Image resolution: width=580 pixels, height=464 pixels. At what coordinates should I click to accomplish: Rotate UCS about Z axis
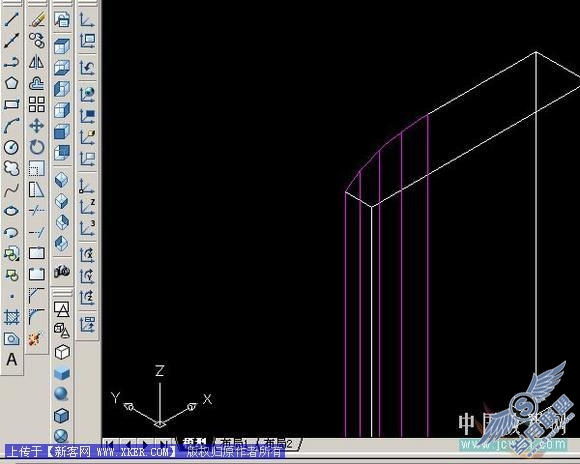pyautogui.click(x=87, y=297)
